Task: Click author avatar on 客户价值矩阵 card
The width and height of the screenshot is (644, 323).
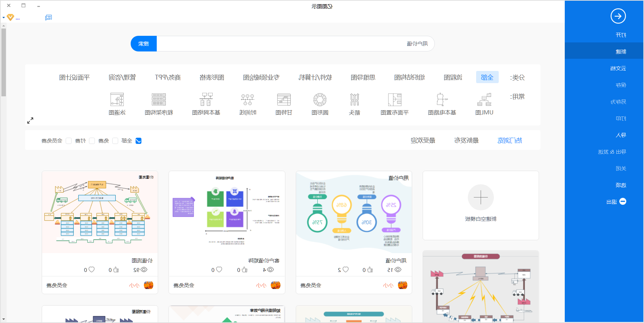Action: pos(276,285)
